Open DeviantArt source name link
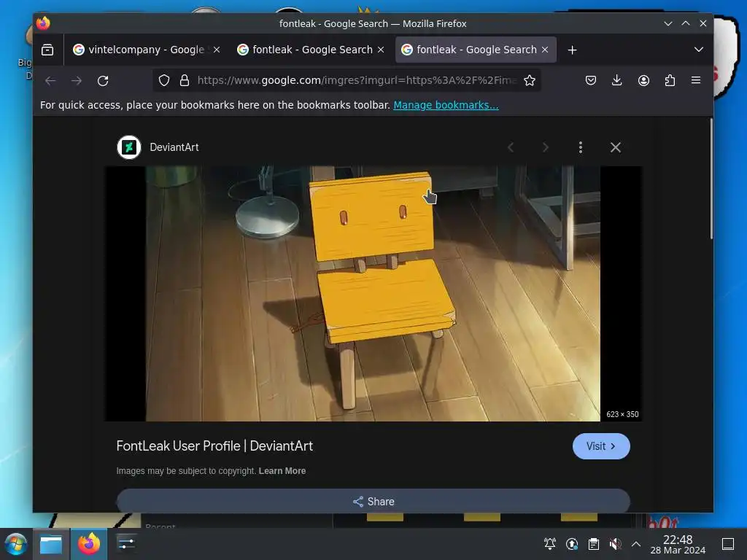Image resolution: width=747 pixels, height=560 pixels. coord(174,147)
